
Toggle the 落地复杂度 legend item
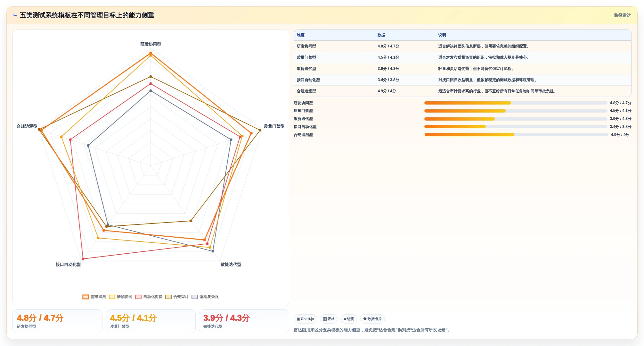205,297
